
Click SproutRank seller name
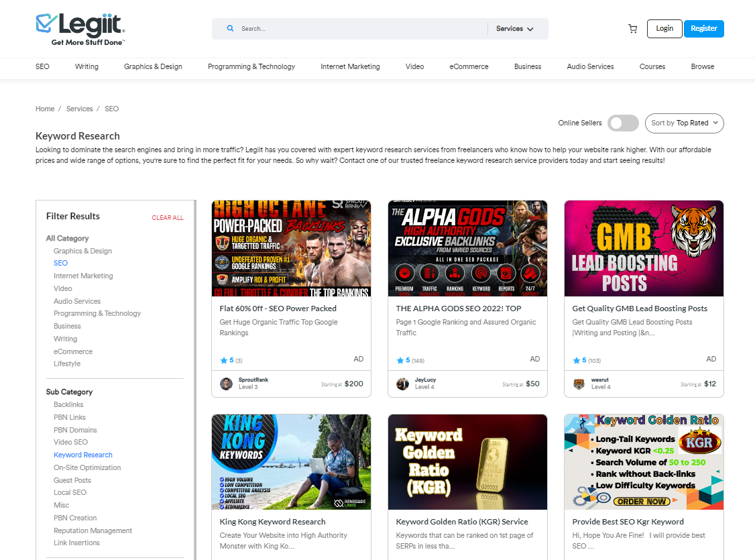(253, 380)
